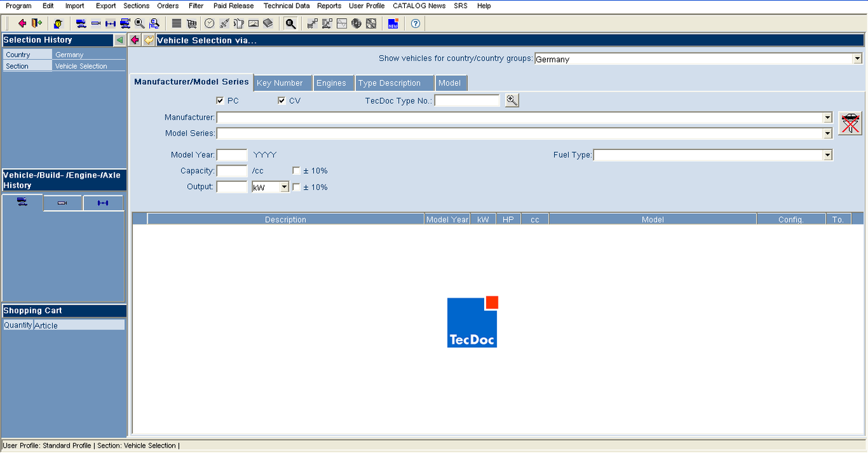Click the crossed-out car reset button
Image resolution: width=868 pixels, height=453 pixels.
[x=850, y=123]
